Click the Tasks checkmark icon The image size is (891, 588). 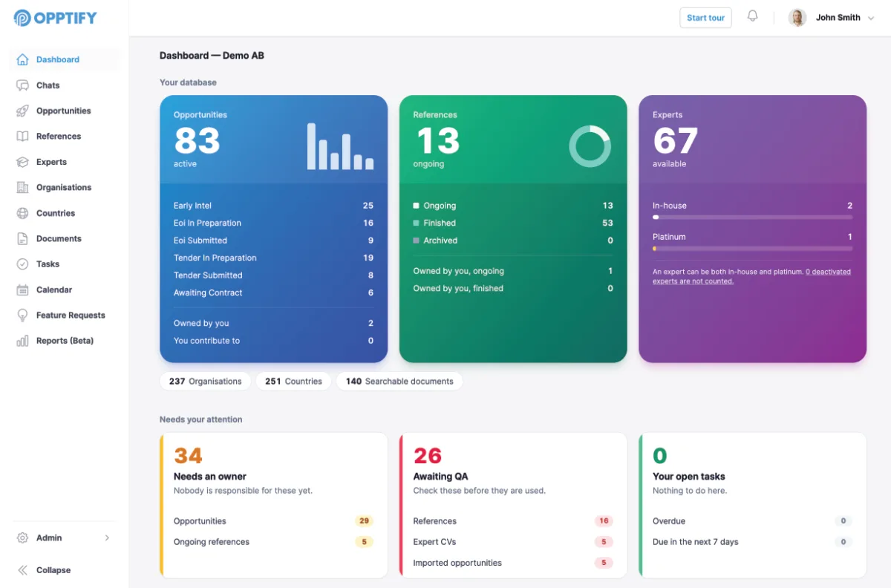[22, 264]
